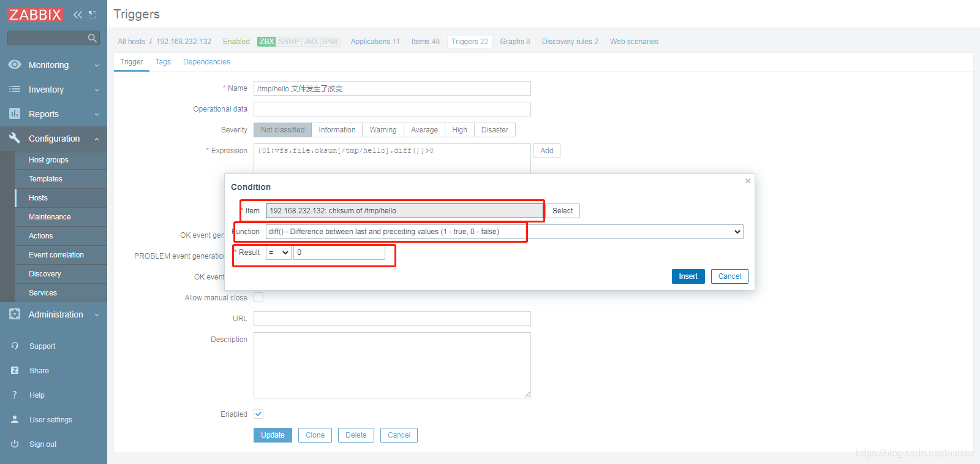Click the Clone button
Screen dimensions: 980x464
(x=315, y=435)
